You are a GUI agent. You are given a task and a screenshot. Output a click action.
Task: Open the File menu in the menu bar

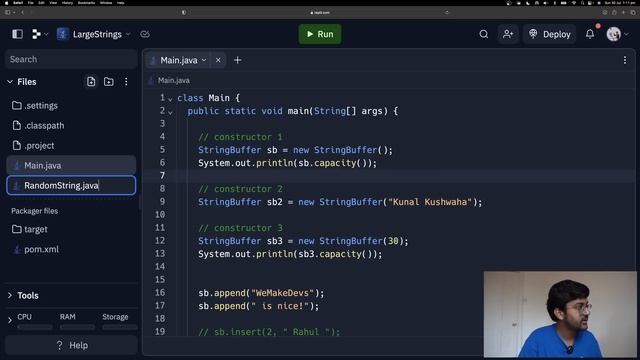click(x=31, y=2)
